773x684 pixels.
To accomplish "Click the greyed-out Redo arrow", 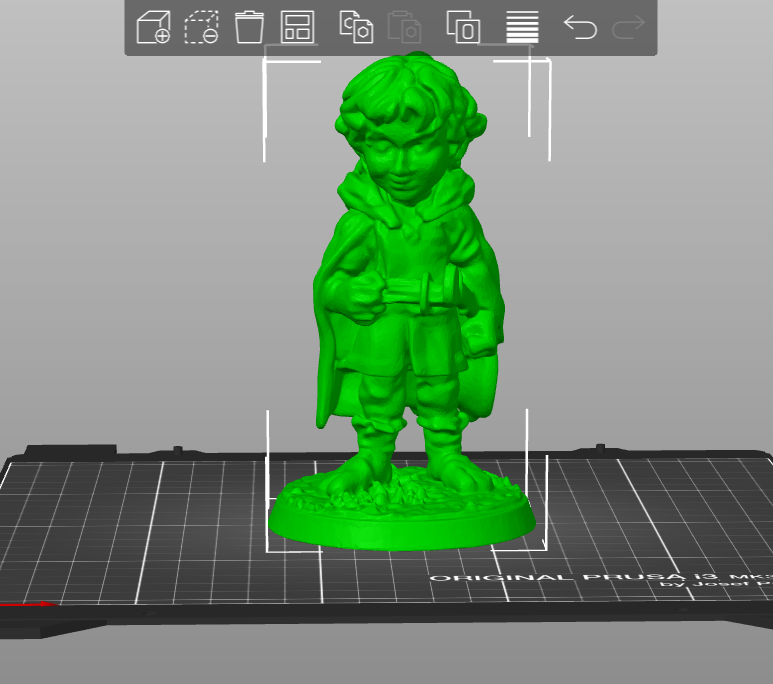I will 629,27.
